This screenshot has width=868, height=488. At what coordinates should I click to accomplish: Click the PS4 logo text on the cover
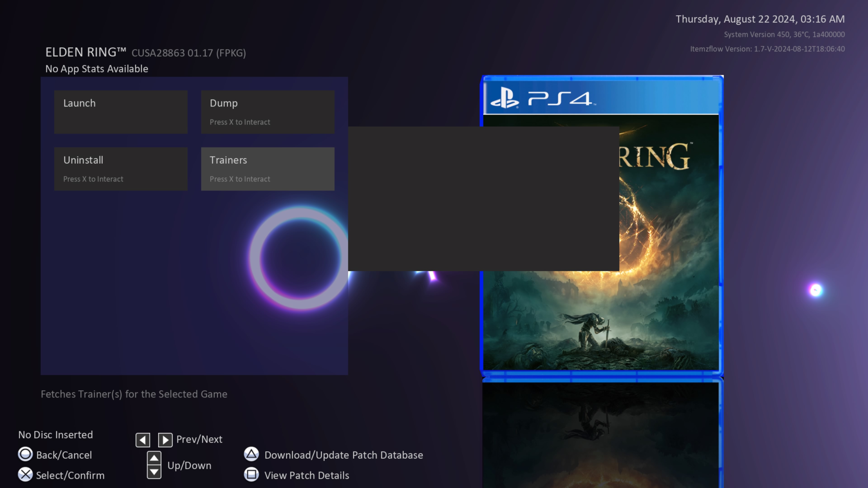(x=562, y=99)
